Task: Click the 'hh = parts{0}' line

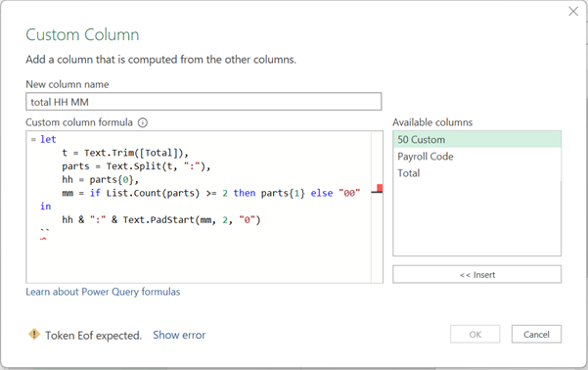Action: coord(100,180)
